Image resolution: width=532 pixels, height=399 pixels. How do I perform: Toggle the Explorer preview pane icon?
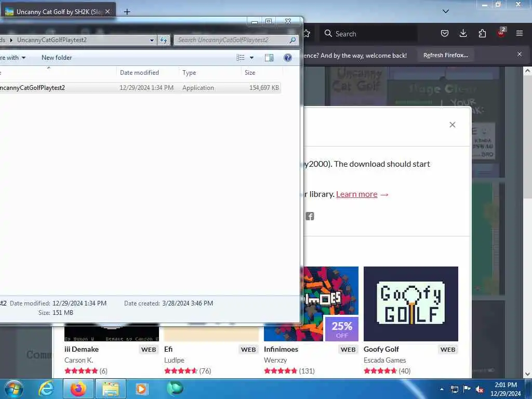coord(269,58)
